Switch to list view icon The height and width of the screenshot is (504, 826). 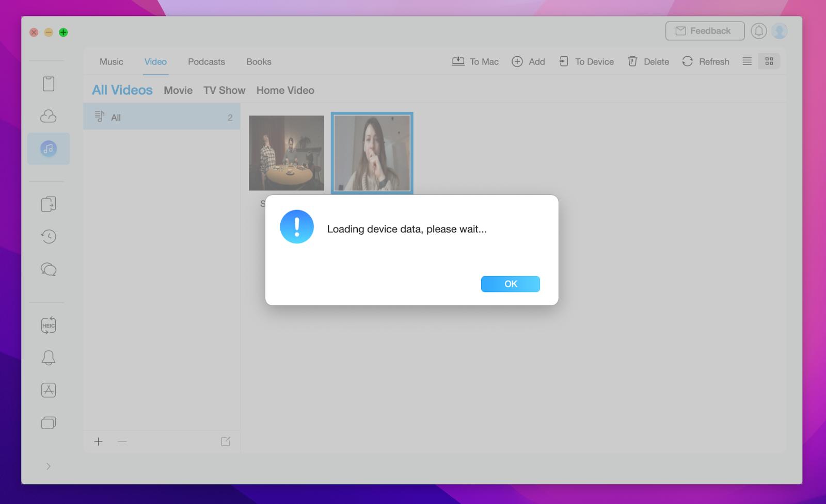[747, 61]
